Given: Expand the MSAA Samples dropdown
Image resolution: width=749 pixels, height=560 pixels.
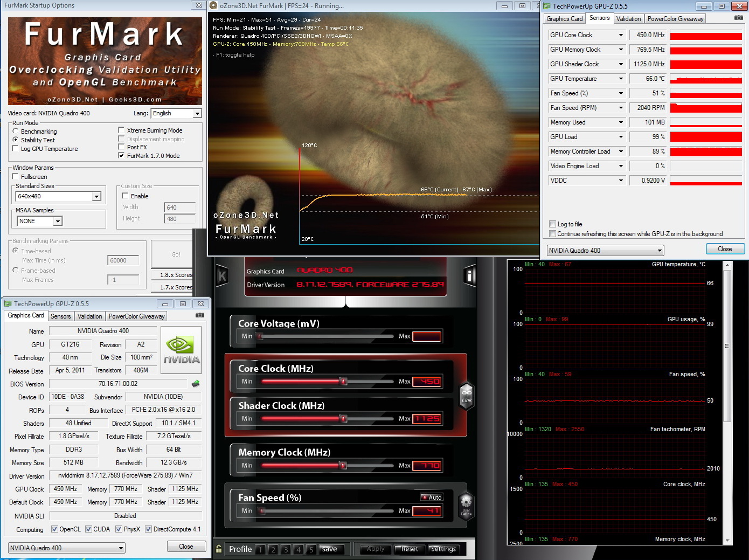Looking at the screenshot, I should coord(58,222).
